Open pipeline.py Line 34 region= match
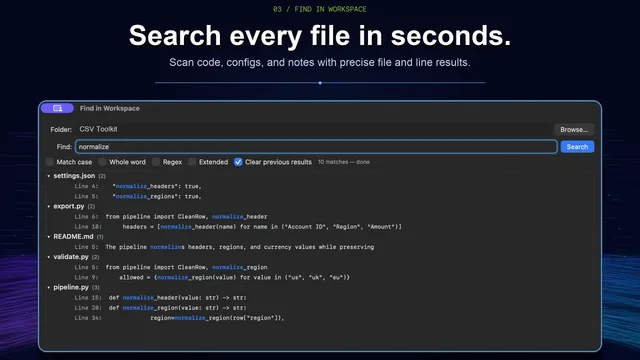The height and width of the screenshot is (360, 640). (x=179, y=318)
